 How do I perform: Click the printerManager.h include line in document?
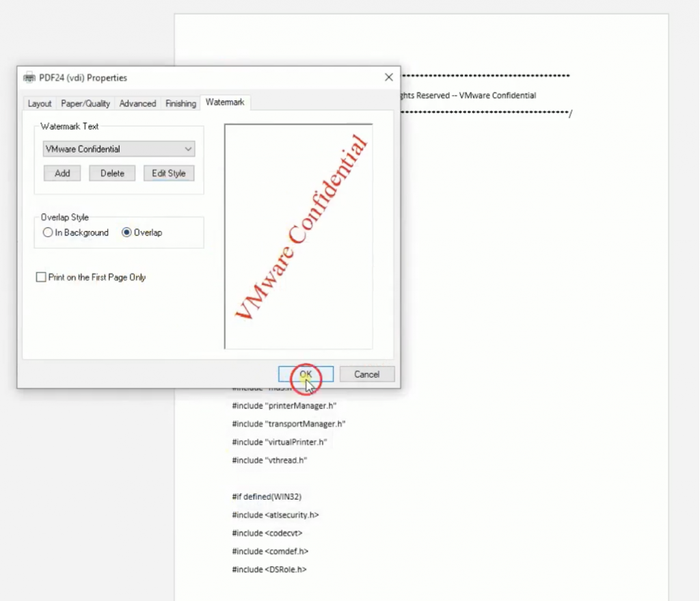[284, 405]
